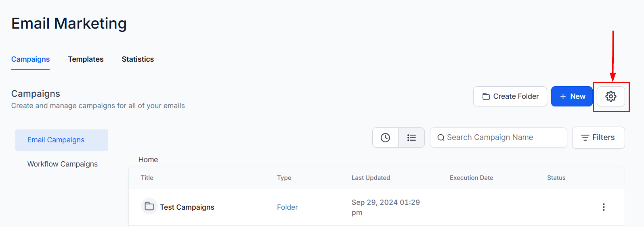Sort by the Title column header
Image resolution: width=644 pixels, height=227 pixels.
click(x=147, y=178)
